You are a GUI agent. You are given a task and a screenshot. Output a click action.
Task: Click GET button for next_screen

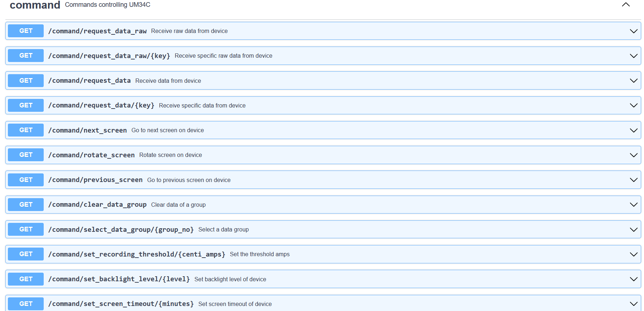click(26, 130)
